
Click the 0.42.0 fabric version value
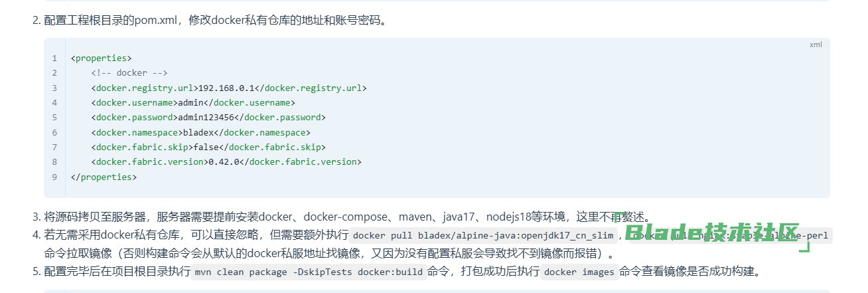point(224,161)
